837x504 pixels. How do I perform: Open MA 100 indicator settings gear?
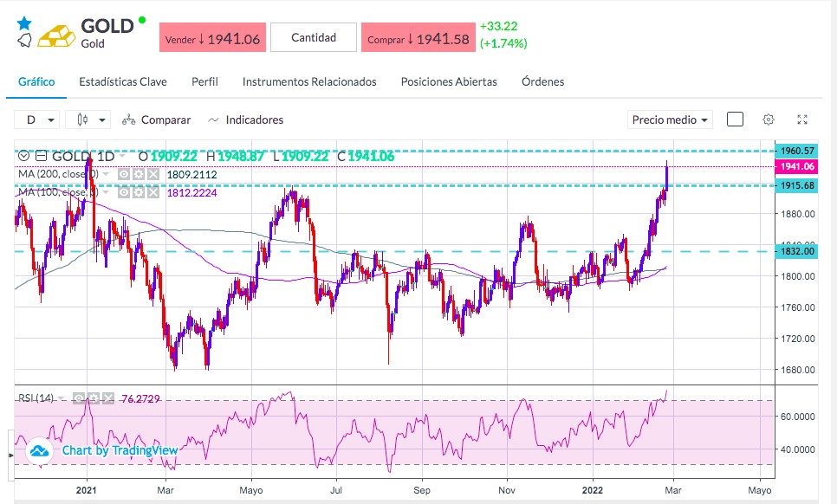point(139,192)
